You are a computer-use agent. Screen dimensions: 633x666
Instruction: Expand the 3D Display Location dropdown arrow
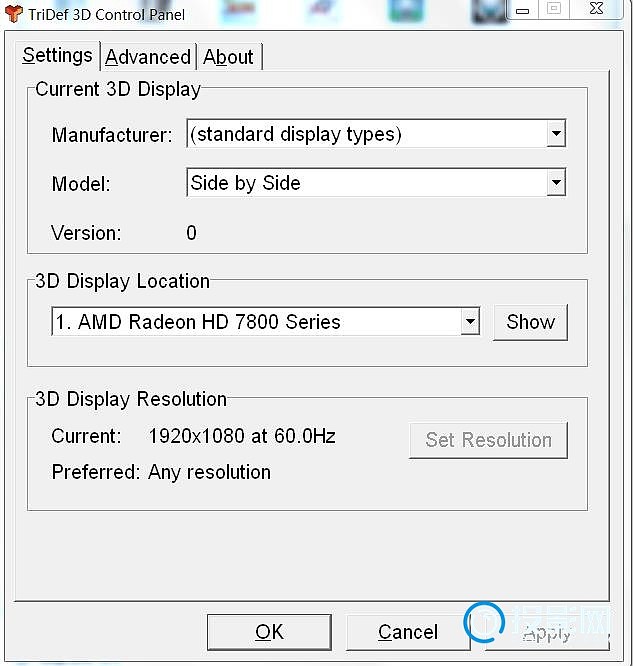pos(470,322)
